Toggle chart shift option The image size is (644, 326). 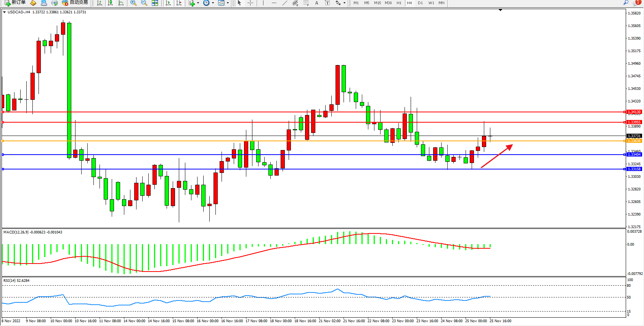coord(179,3)
